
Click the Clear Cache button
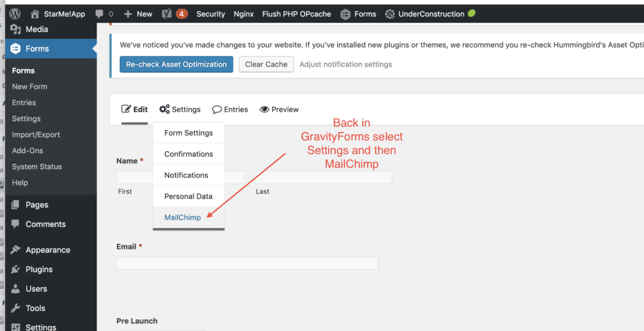click(x=266, y=65)
